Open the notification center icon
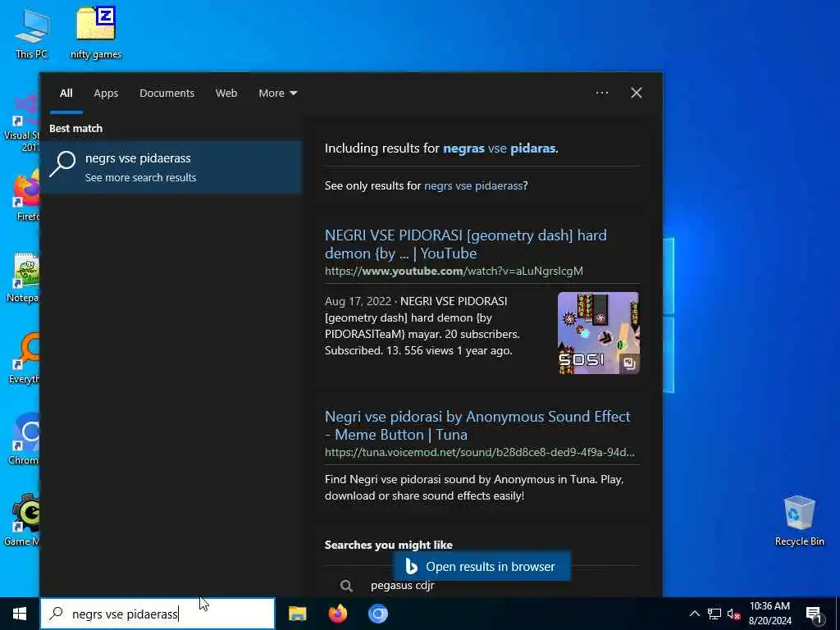This screenshot has height=630, width=840. 814,614
